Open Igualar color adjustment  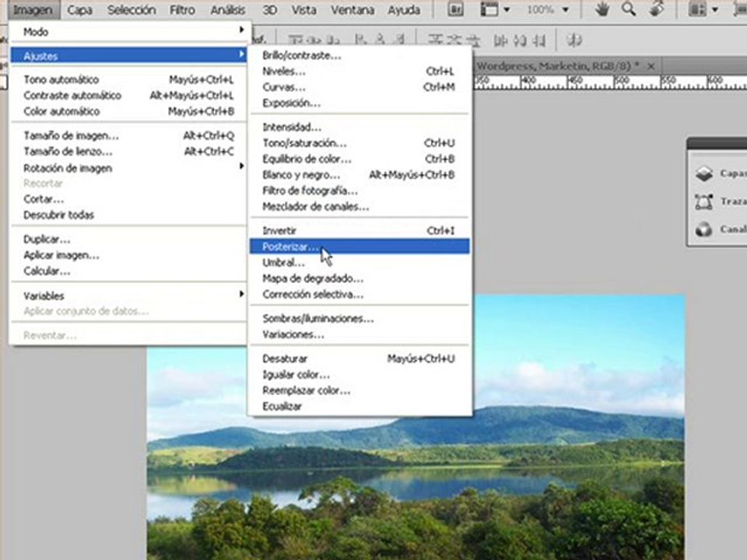point(359,375)
